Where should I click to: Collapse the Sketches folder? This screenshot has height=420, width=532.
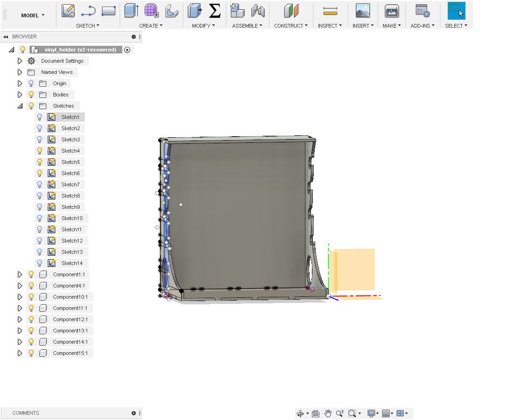click(x=20, y=106)
